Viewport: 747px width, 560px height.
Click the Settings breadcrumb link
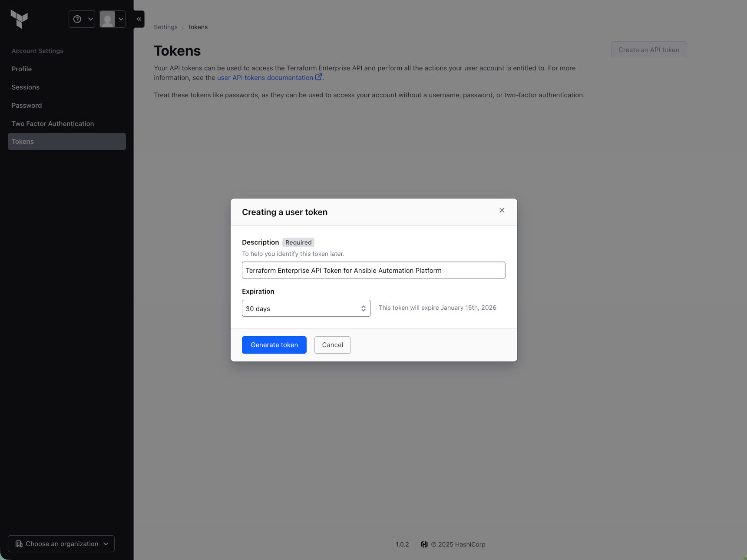(x=165, y=27)
